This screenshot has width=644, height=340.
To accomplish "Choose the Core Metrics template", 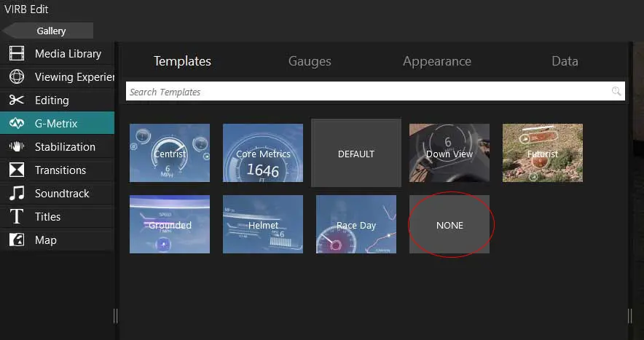I will [263, 153].
